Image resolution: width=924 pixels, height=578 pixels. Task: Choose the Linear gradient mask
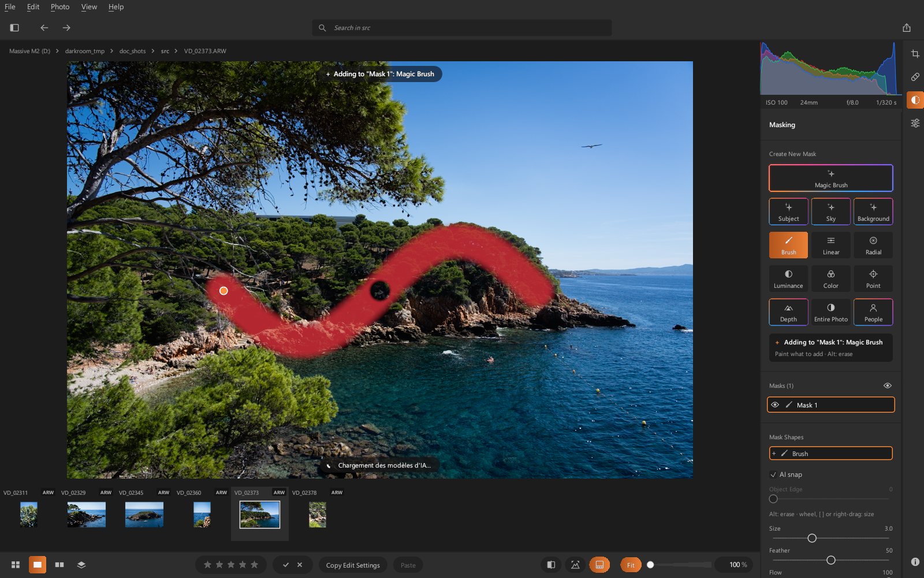[x=830, y=245]
